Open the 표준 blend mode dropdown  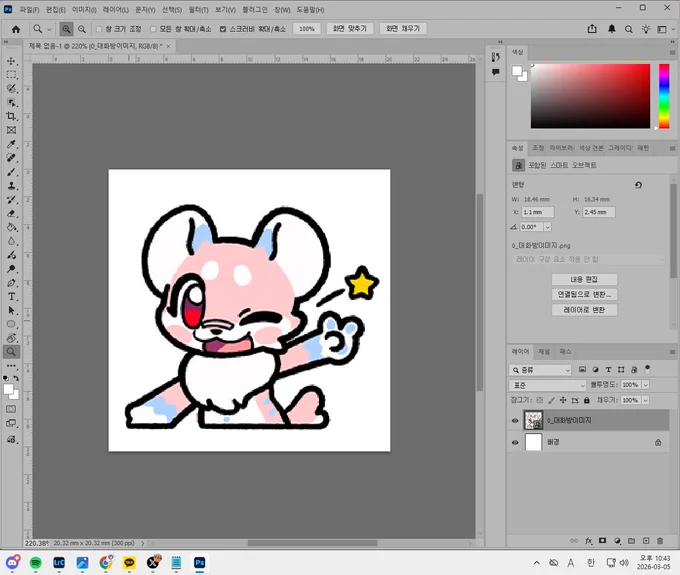[x=548, y=385]
